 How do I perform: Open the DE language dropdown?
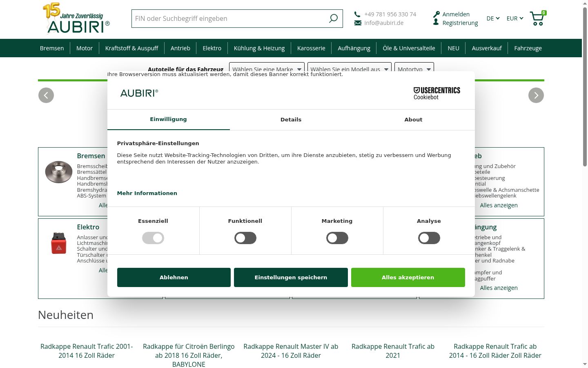point(493,18)
